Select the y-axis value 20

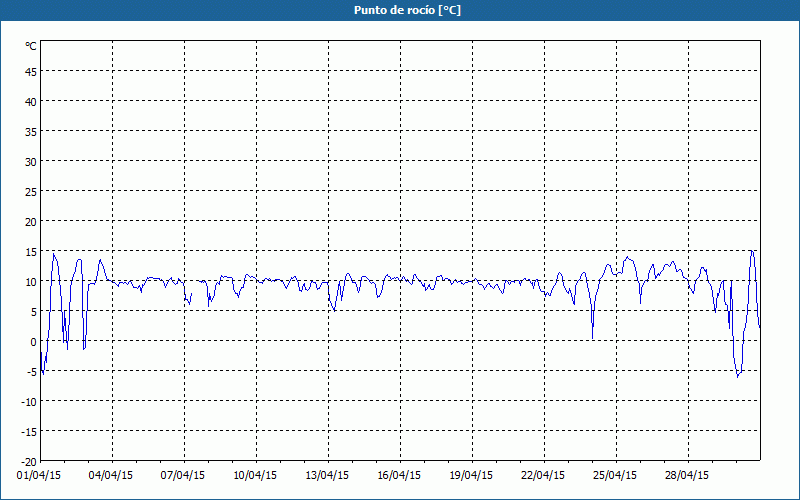(31, 222)
